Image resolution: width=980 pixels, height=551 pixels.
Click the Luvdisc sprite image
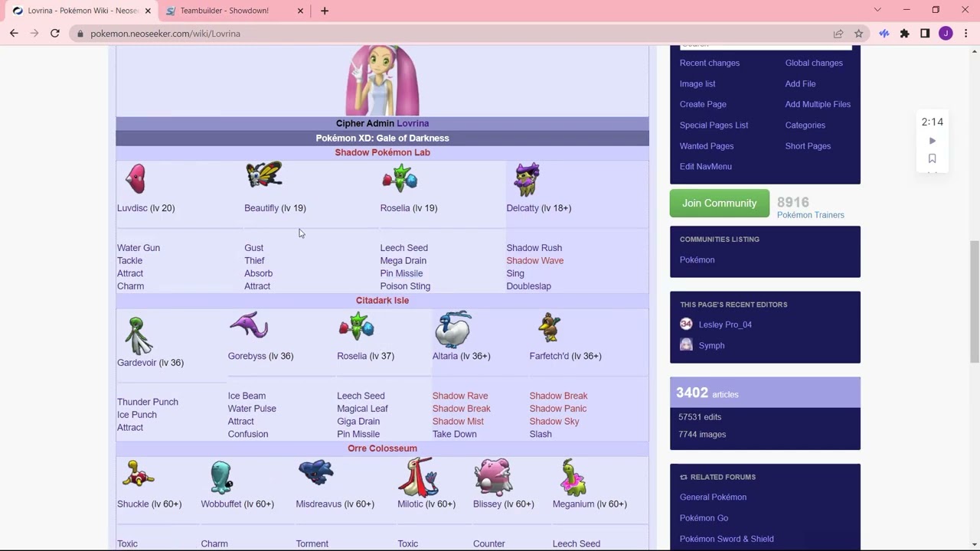(x=136, y=179)
